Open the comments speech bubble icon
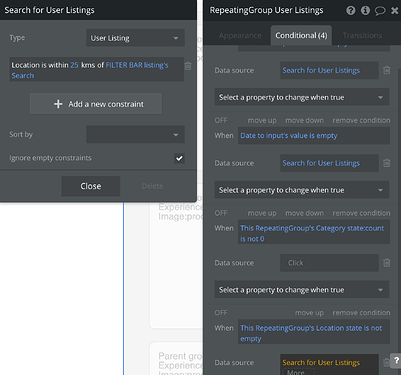Image resolution: width=401 pixels, height=375 pixels. coord(380,11)
